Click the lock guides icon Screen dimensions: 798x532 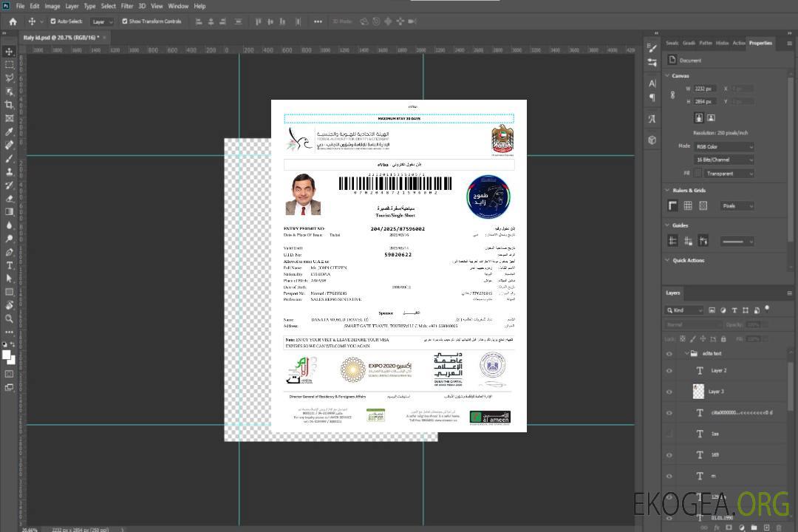pyautogui.click(x=688, y=242)
